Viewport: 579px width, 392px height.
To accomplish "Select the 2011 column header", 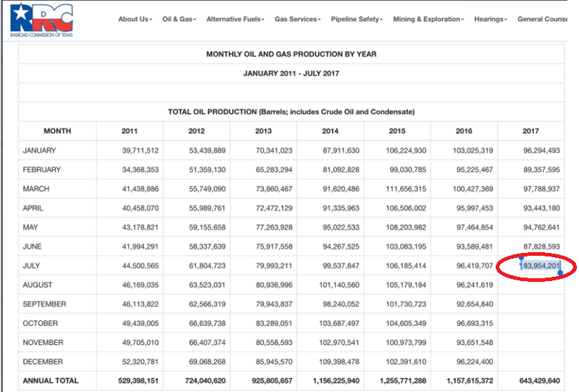I will click(129, 131).
